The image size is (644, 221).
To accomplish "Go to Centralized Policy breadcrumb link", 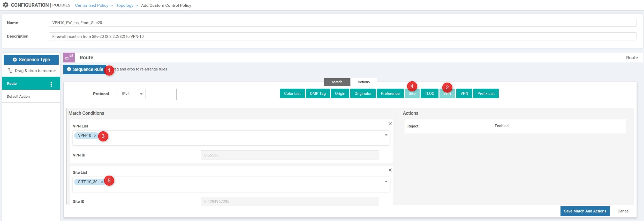I will pos(92,5).
